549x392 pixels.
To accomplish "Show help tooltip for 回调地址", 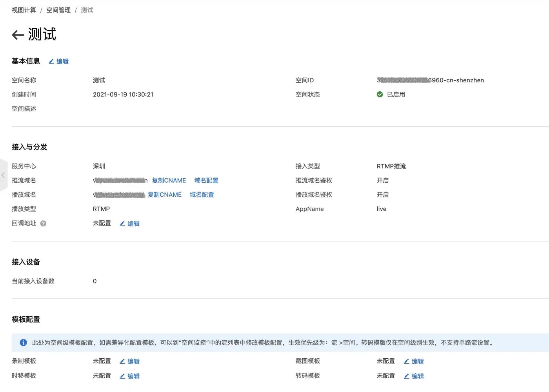I will point(43,223).
